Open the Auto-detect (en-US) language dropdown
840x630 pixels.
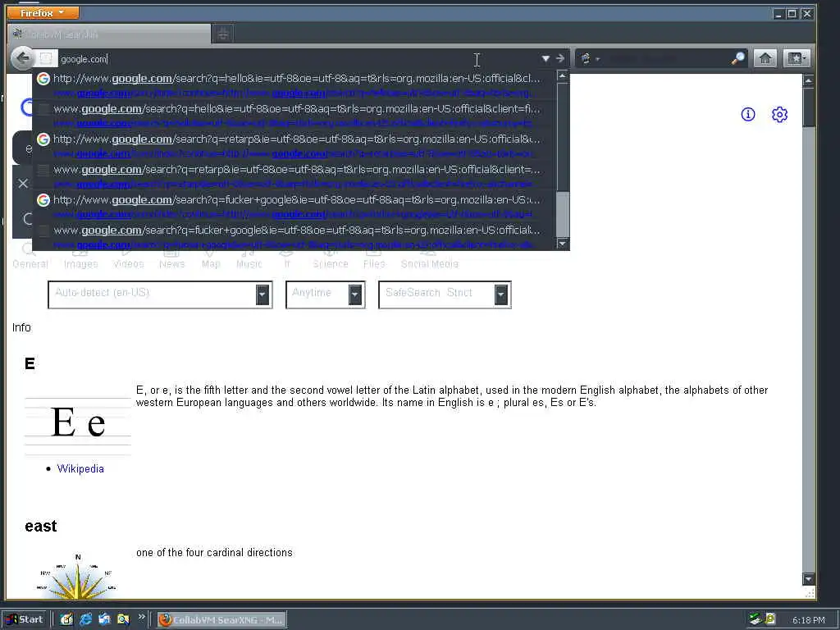pyautogui.click(x=160, y=294)
